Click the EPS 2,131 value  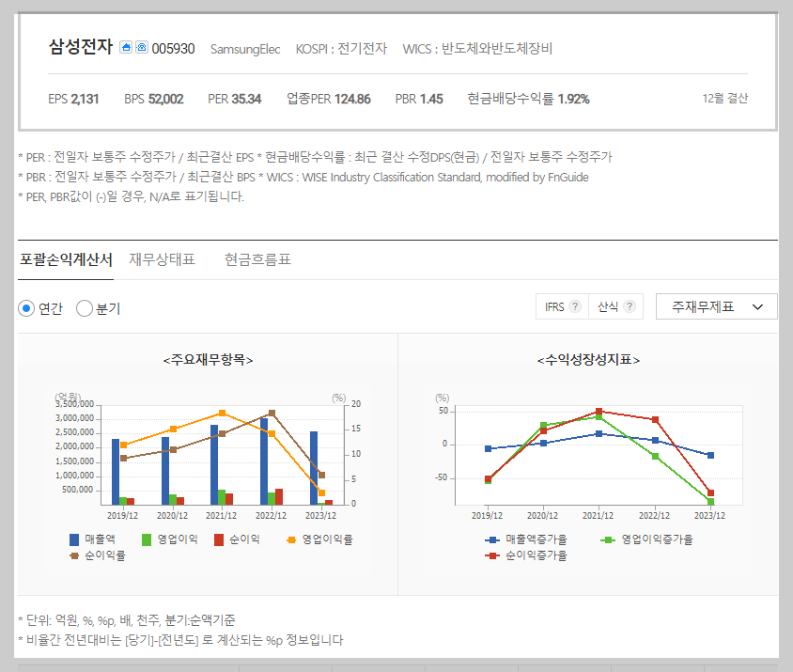point(73,99)
